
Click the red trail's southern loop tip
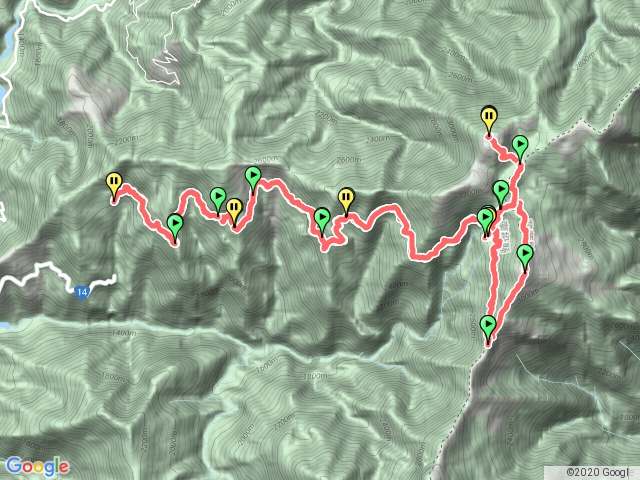(x=489, y=345)
